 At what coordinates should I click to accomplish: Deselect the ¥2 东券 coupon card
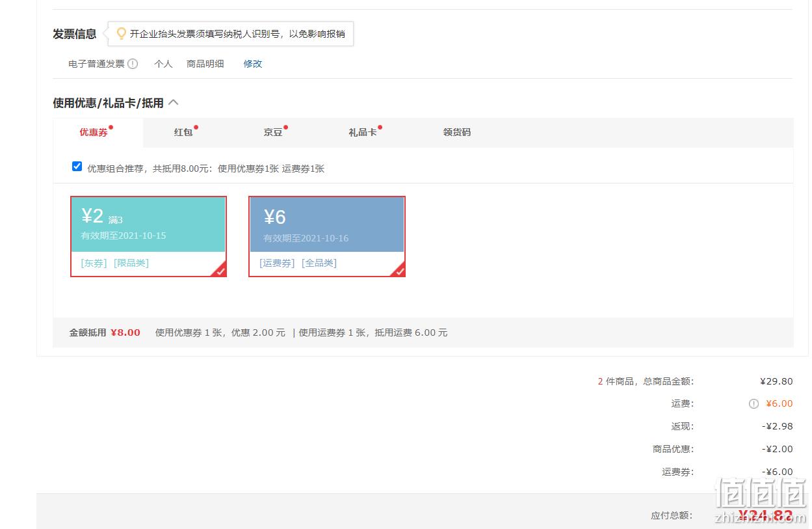click(x=149, y=237)
